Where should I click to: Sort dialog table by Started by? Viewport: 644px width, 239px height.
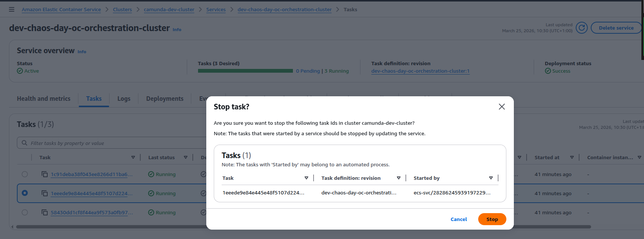coord(491,178)
